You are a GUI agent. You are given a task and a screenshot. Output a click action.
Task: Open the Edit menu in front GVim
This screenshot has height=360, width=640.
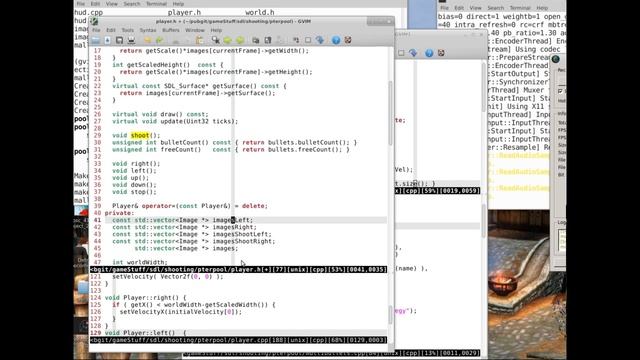pyautogui.click(x=111, y=30)
